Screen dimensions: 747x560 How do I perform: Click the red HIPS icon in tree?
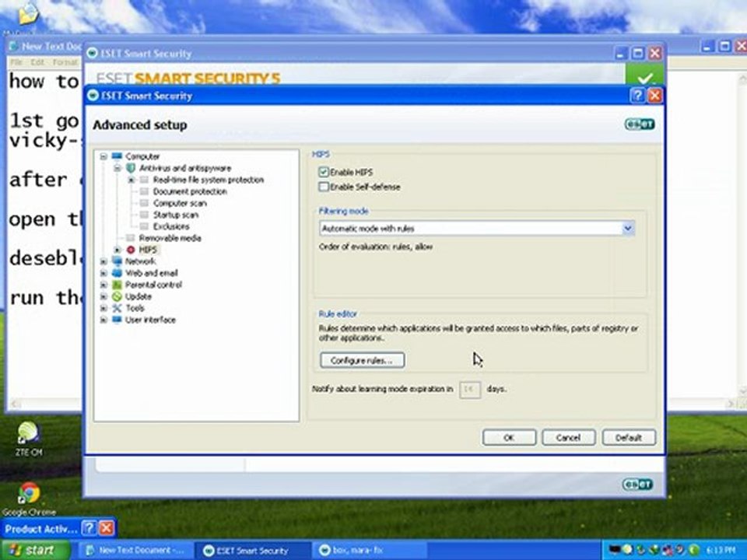(x=131, y=250)
